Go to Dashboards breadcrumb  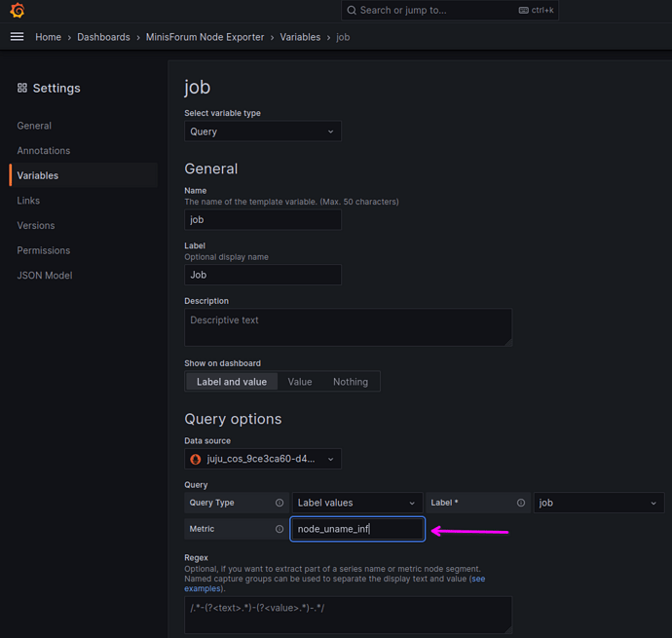point(103,37)
